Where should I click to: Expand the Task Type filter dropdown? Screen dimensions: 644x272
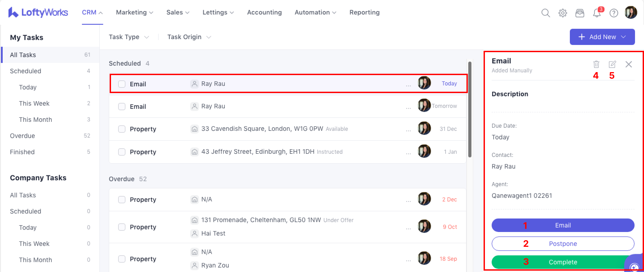pos(129,37)
